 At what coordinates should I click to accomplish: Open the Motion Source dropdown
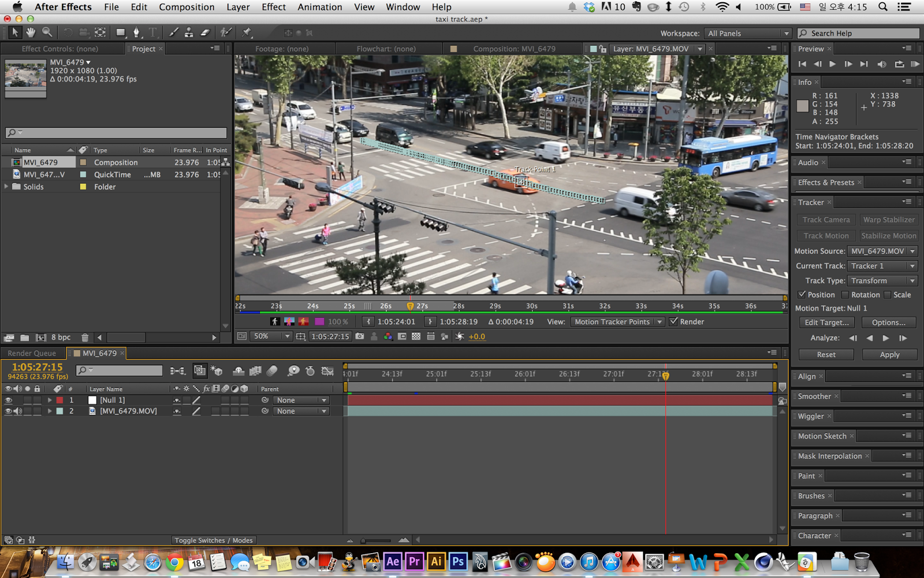(882, 251)
